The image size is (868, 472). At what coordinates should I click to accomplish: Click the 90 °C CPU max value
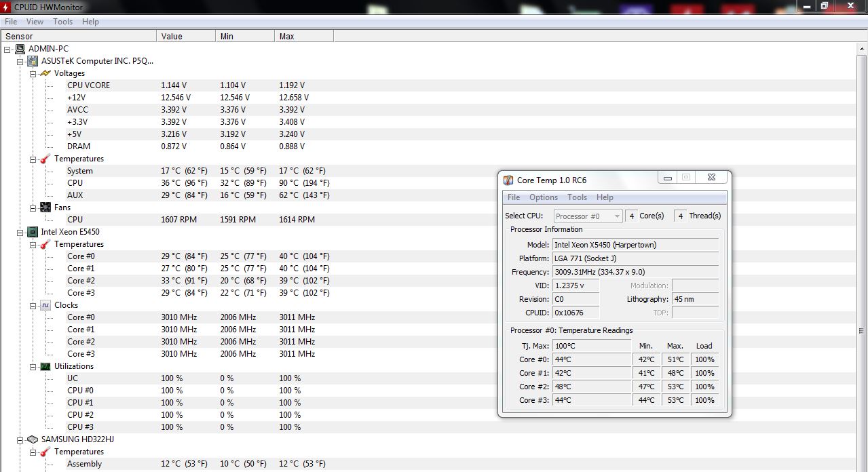click(x=304, y=183)
